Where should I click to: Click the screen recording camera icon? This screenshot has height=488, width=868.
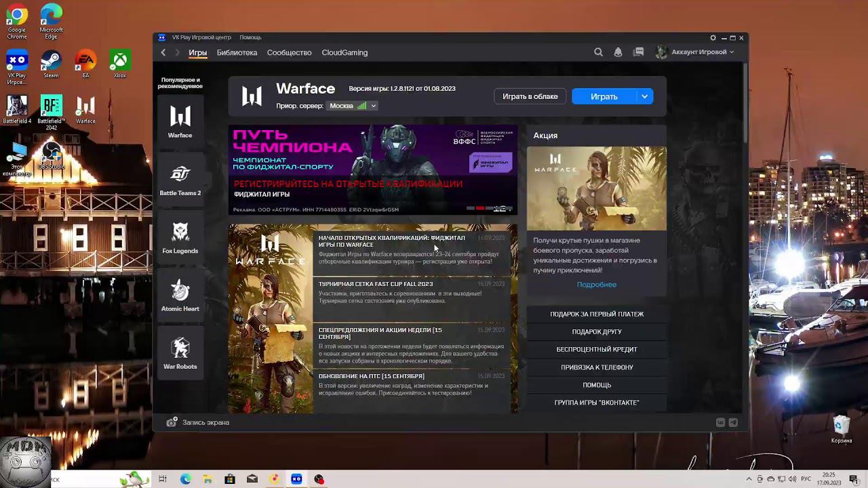tap(172, 422)
